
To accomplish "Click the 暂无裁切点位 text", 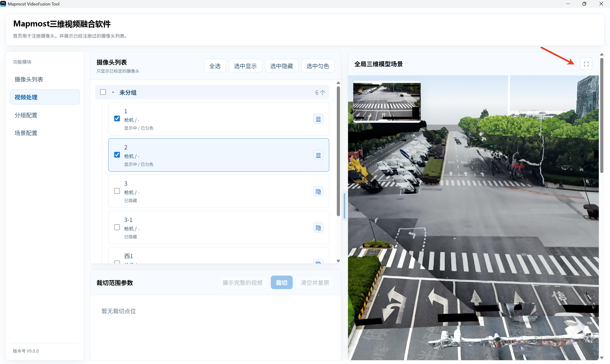I will coord(119,311).
